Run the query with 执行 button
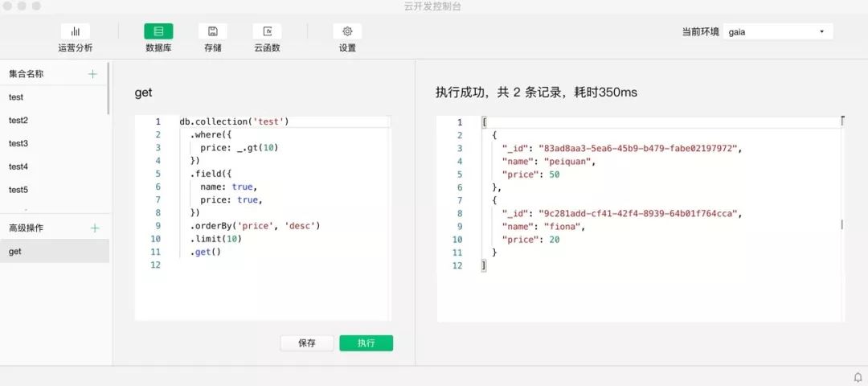 (x=366, y=343)
